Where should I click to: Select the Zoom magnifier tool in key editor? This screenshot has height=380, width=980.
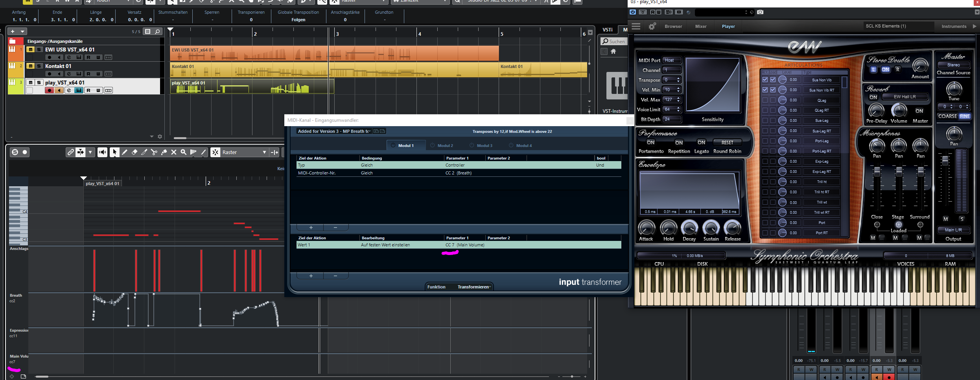pyautogui.click(x=184, y=152)
